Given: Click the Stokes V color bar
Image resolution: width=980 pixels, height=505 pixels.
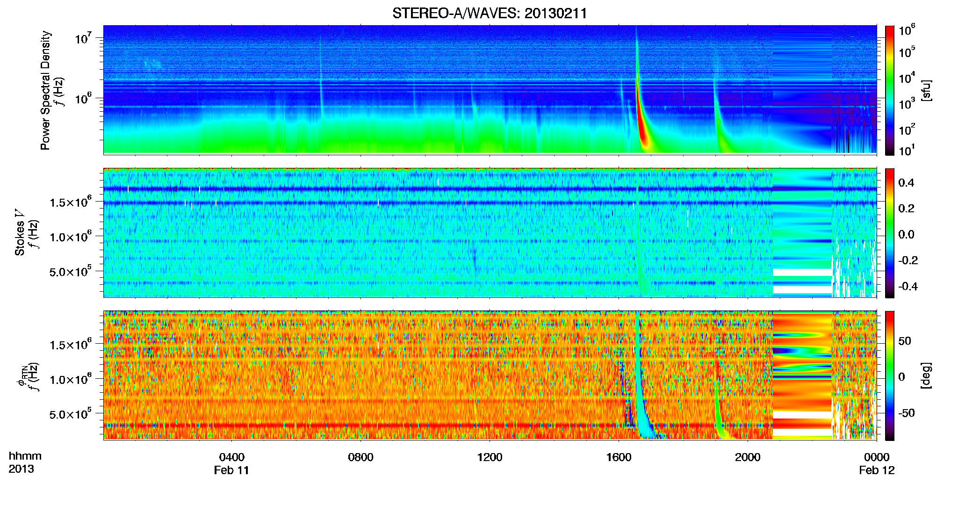Looking at the screenshot, I should tap(889, 233).
